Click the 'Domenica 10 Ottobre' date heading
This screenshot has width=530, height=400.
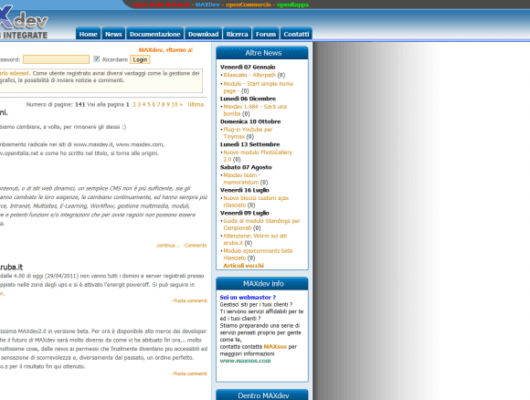coord(250,121)
